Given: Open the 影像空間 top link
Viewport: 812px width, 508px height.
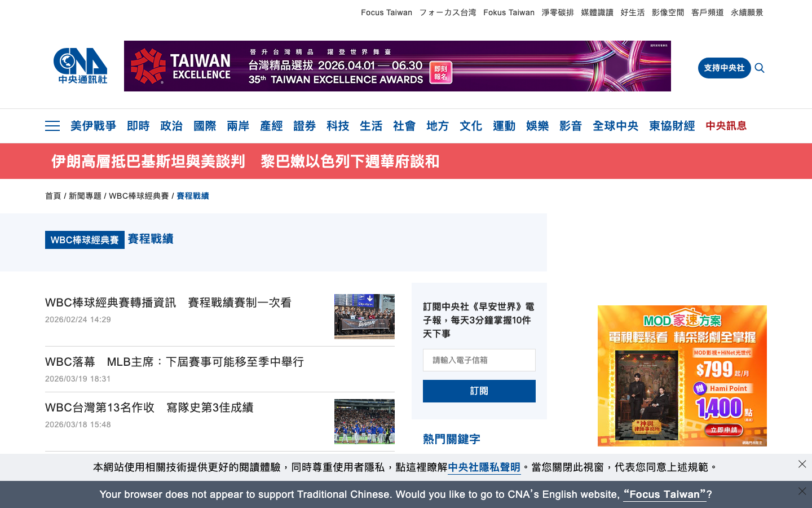Looking at the screenshot, I should point(668,12).
